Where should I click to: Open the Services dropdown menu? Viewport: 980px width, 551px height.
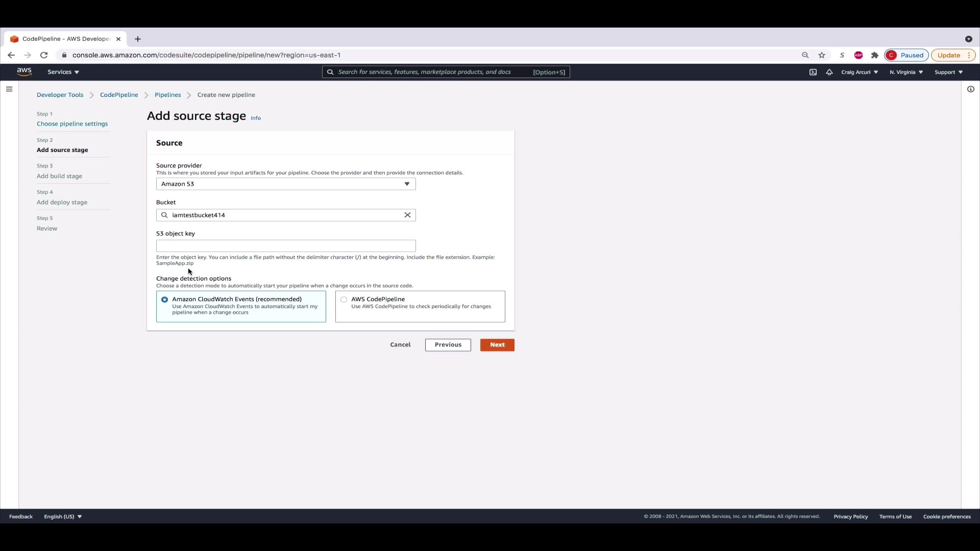coord(63,72)
